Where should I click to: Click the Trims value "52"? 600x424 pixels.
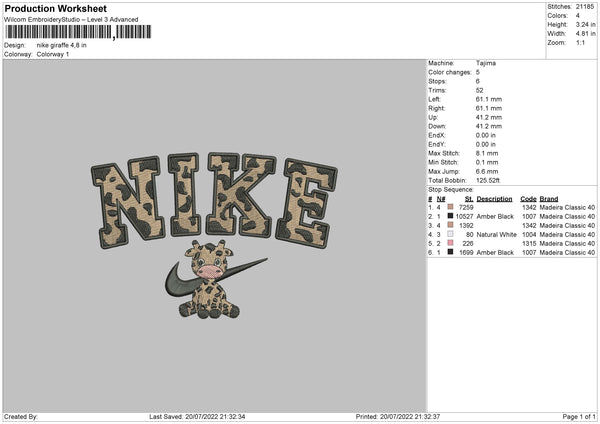(479, 90)
